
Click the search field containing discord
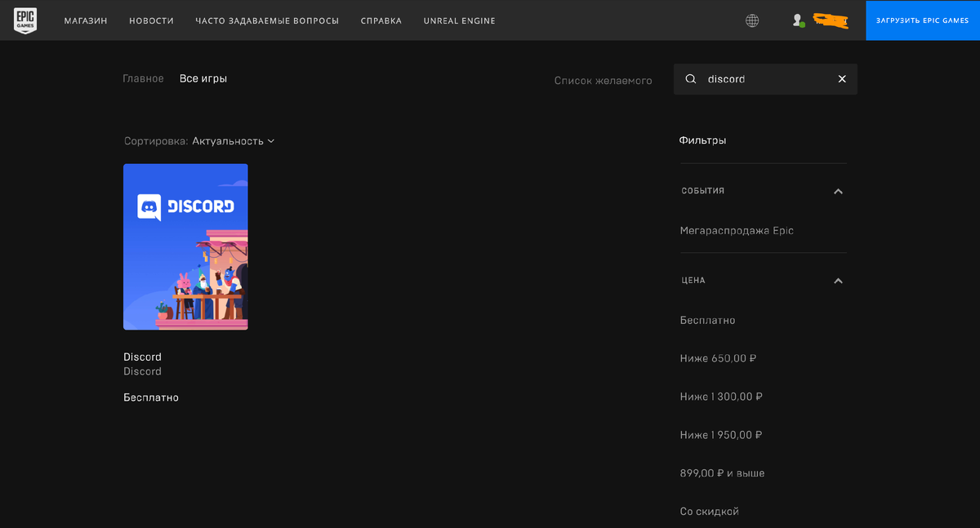[x=765, y=79]
